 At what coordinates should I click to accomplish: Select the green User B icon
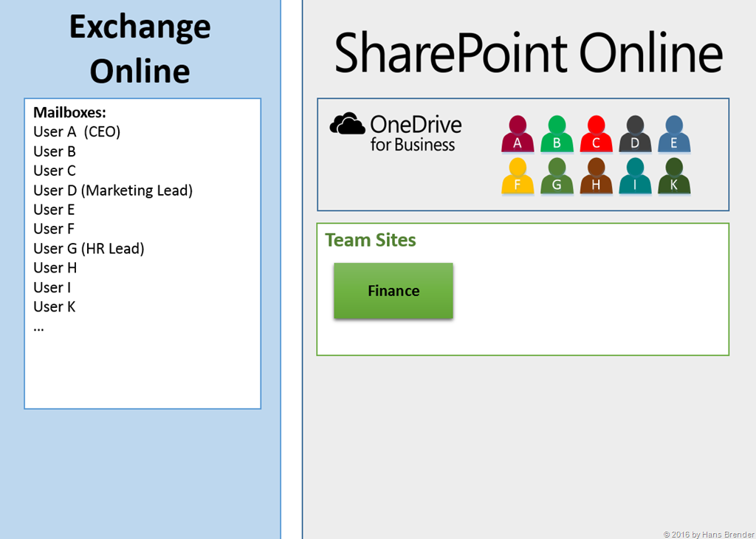click(x=557, y=135)
